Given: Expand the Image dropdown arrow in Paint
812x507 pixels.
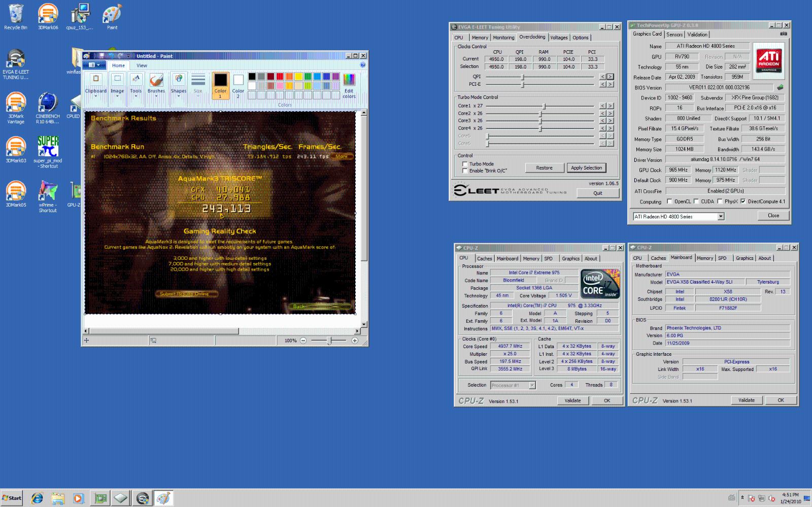Looking at the screenshot, I should (117, 96).
